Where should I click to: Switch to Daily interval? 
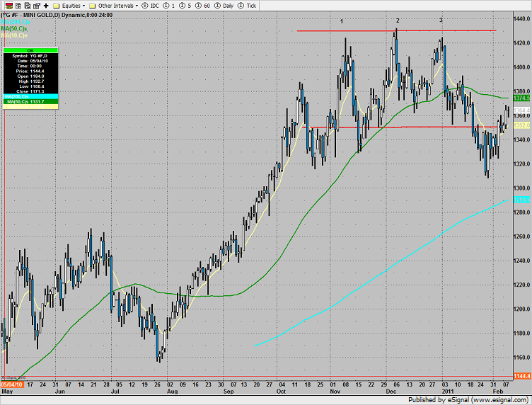(224, 6)
